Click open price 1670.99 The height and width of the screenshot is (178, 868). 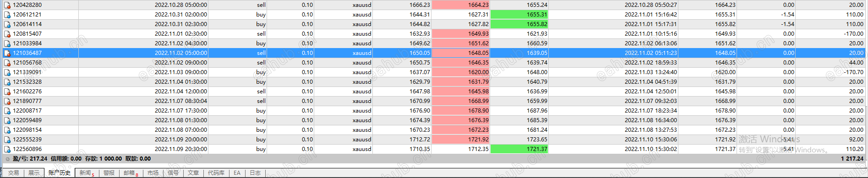pos(420,101)
